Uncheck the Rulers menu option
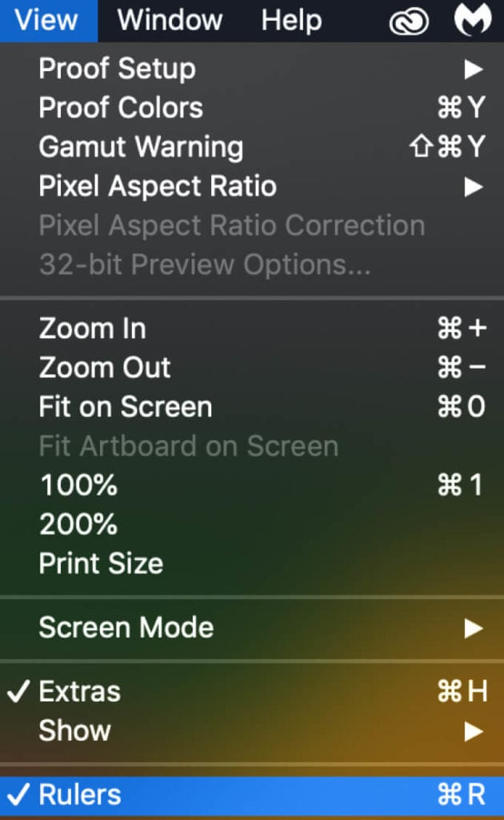 click(x=80, y=794)
